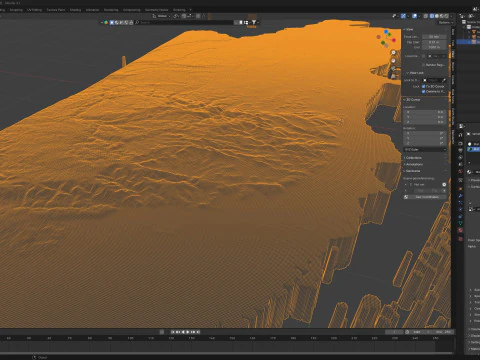This screenshot has height=360, width=480.
Task: Expand the Annotations panel
Action: [413, 164]
